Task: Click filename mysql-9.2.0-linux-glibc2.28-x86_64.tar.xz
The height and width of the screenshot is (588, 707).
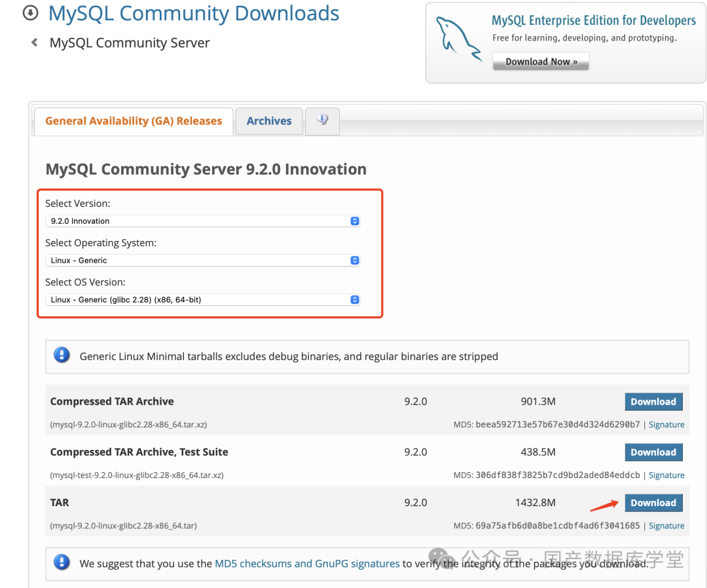Action: pos(128,424)
